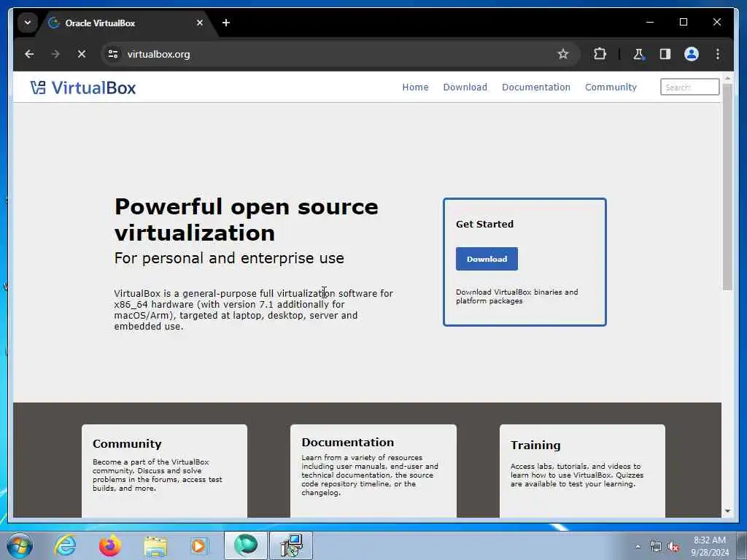This screenshot has width=747, height=560.
Task: Open the Windows Start menu
Action: click(20, 545)
